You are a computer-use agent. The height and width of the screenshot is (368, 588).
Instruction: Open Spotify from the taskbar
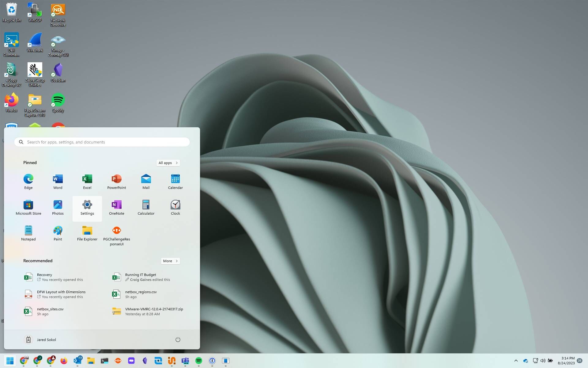[199, 361]
